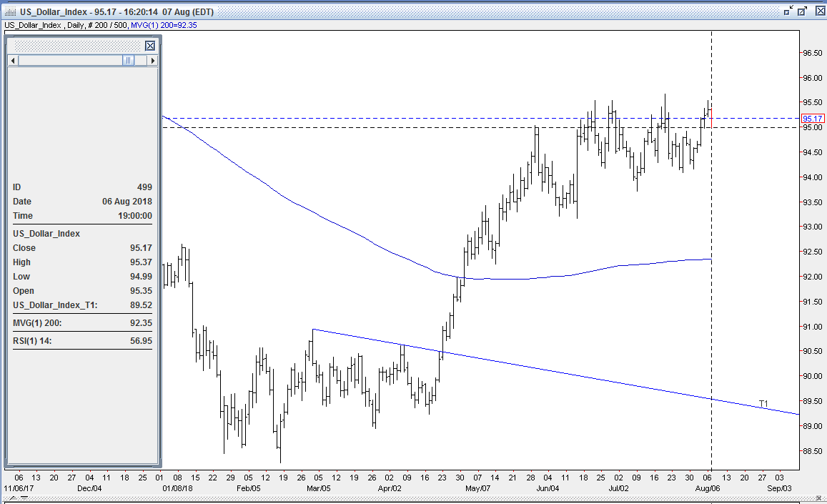Click the Jun/04 date axis label

[x=548, y=488]
